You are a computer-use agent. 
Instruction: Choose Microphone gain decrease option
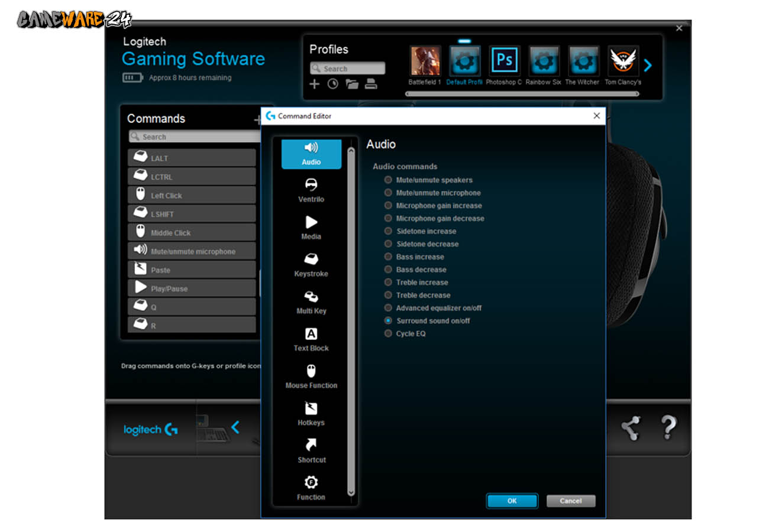[388, 218]
